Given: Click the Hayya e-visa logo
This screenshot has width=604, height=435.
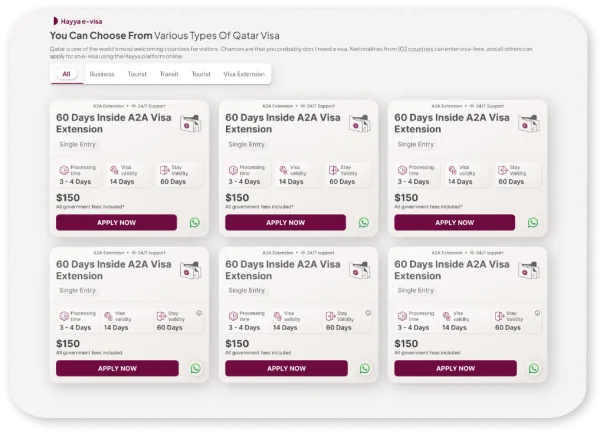Looking at the screenshot, I should pos(77,22).
